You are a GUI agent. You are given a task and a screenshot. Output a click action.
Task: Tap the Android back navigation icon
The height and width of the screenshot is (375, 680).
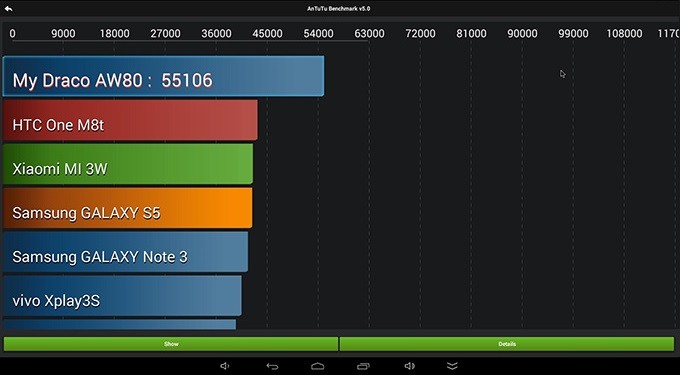(x=272, y=366)
